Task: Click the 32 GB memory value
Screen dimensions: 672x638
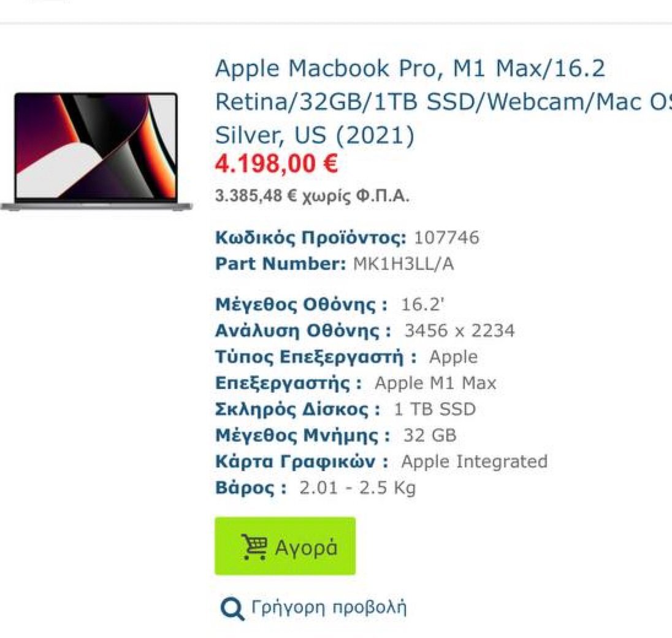Action: pyautogui.click(x=430, y=436)
